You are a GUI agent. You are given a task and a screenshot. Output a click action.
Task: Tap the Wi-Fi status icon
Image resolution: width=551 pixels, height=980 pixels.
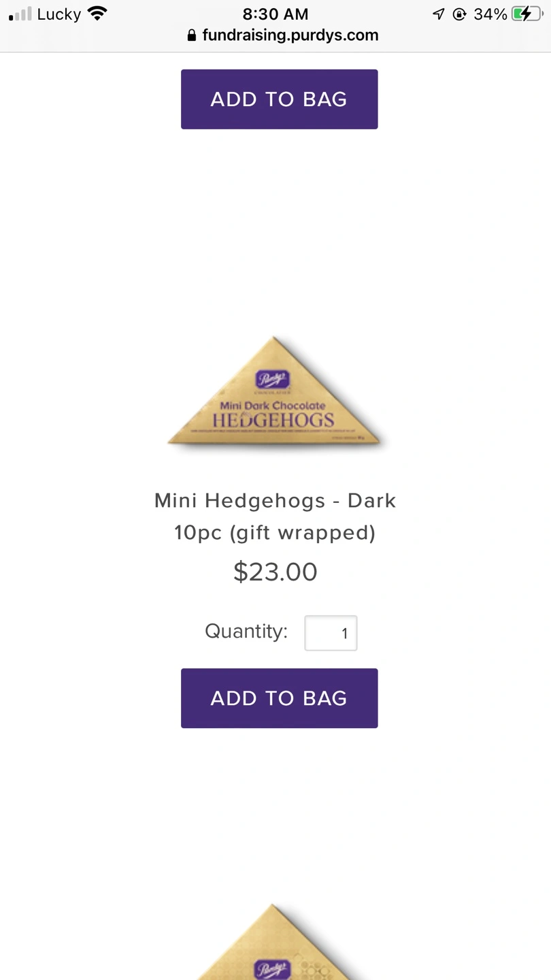point(98,14)
